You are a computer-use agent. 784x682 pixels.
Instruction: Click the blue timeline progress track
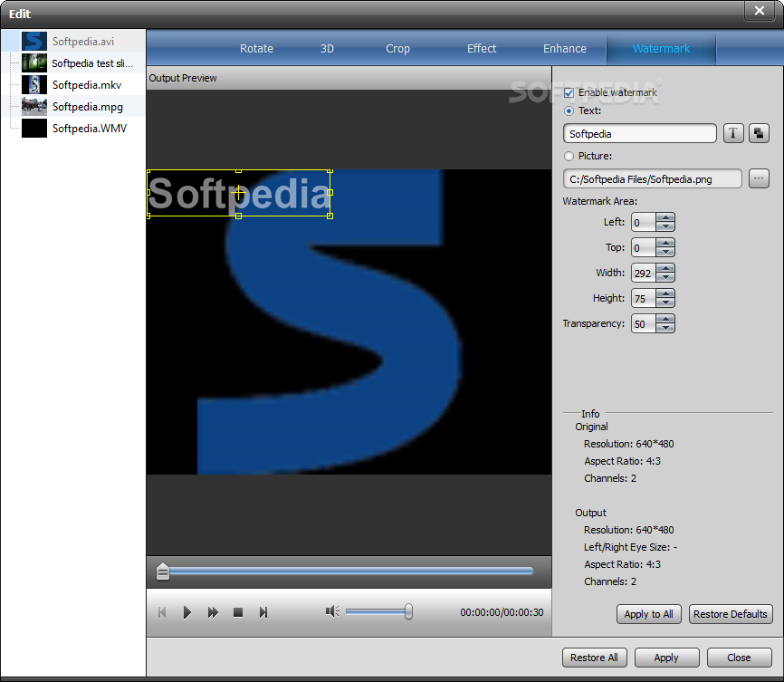[x=351, y=571]
